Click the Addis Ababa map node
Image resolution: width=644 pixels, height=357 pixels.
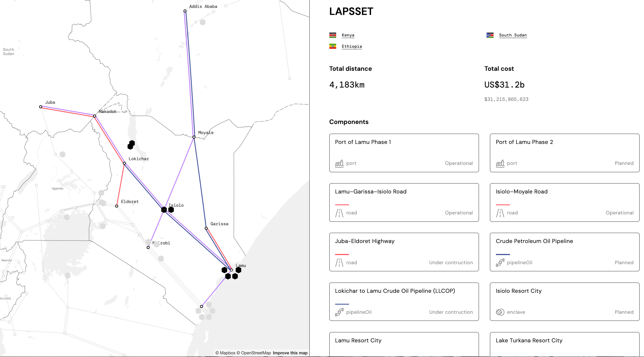185,11
